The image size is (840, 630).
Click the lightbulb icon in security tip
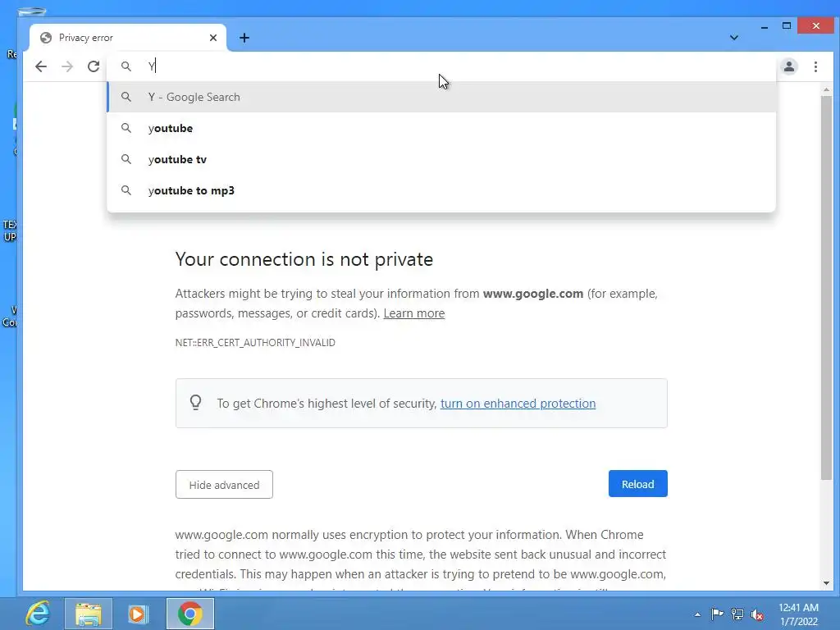coord(195,402)
